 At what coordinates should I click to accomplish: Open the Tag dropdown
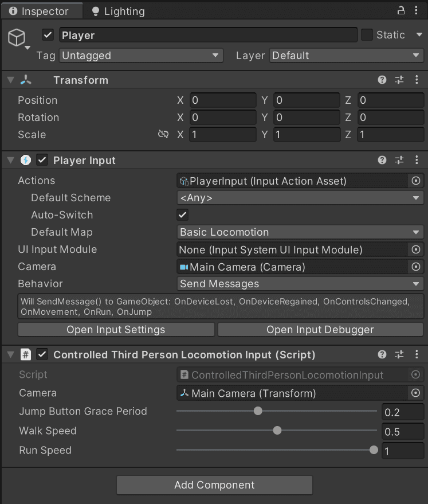(141, 56)
